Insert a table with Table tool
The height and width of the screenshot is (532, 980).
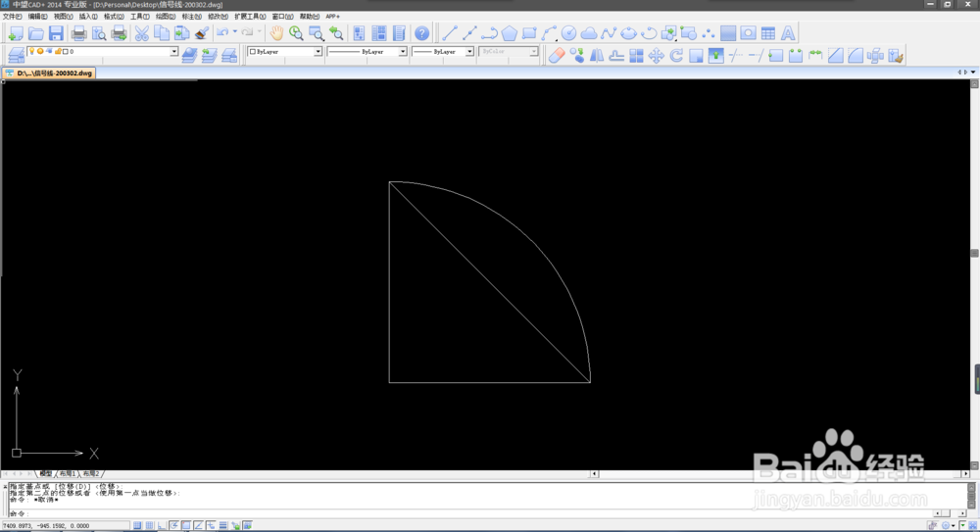coord(768,33)
